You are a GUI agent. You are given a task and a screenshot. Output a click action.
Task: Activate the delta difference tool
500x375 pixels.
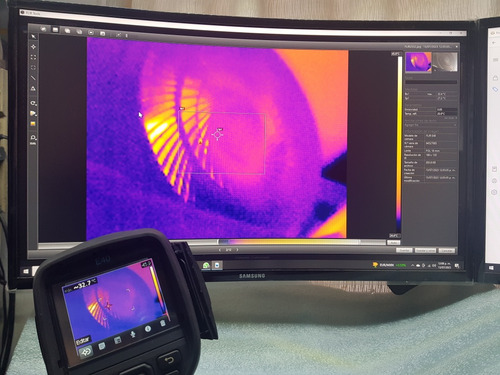coord(33,89)
